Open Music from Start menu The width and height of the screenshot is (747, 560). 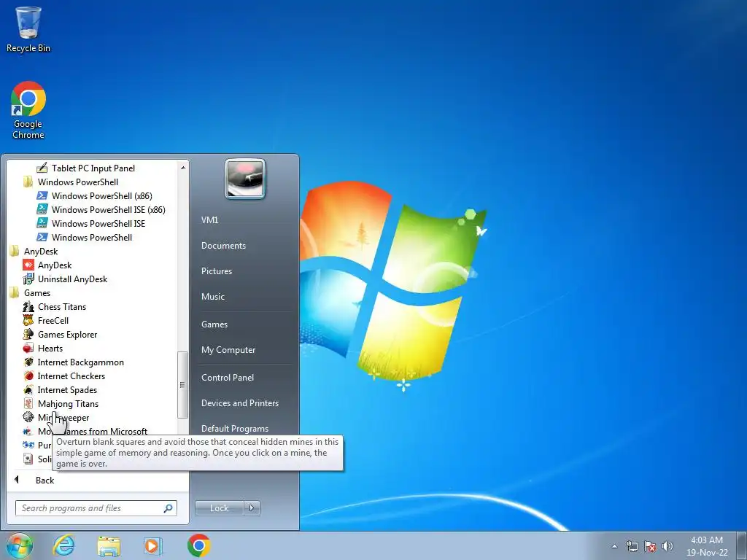click(212, 297)
